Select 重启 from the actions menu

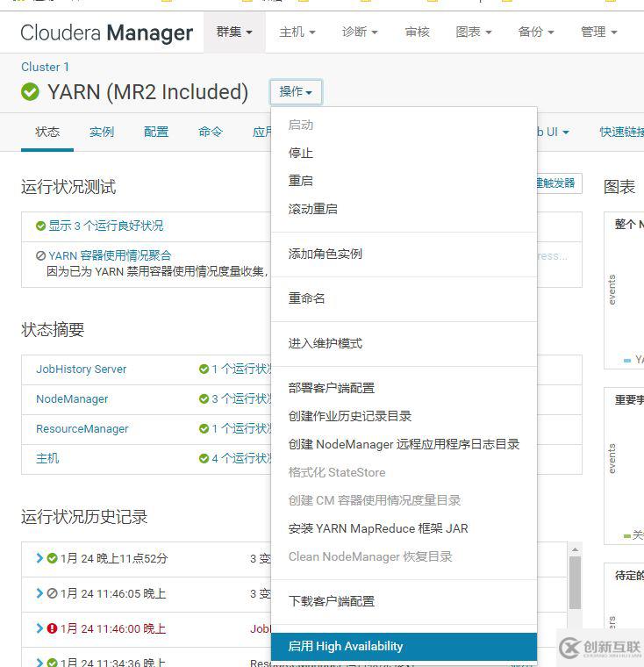point(404,181)
